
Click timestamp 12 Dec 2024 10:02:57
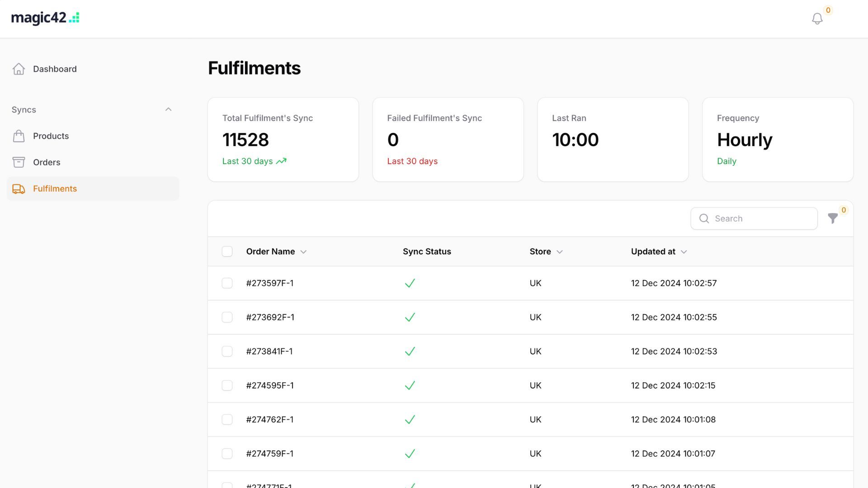point(674,283)
